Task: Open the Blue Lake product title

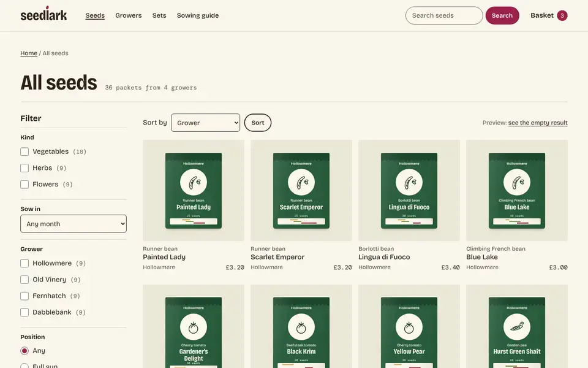Action: (482, 257)
